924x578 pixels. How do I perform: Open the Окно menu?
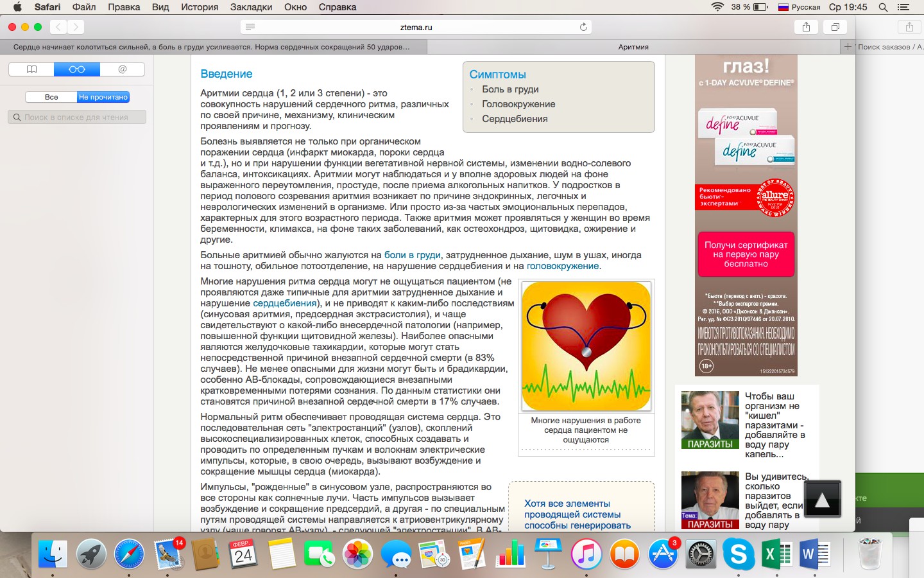tap(295, 7)
